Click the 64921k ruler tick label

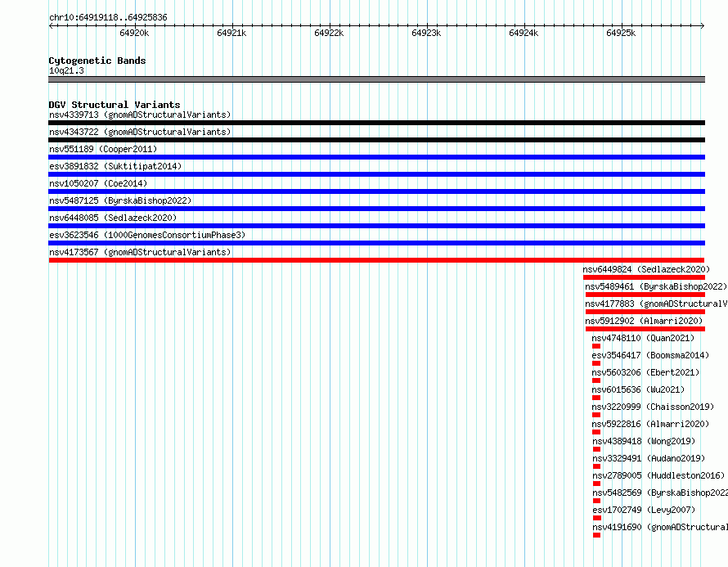[x=231, y=33]
